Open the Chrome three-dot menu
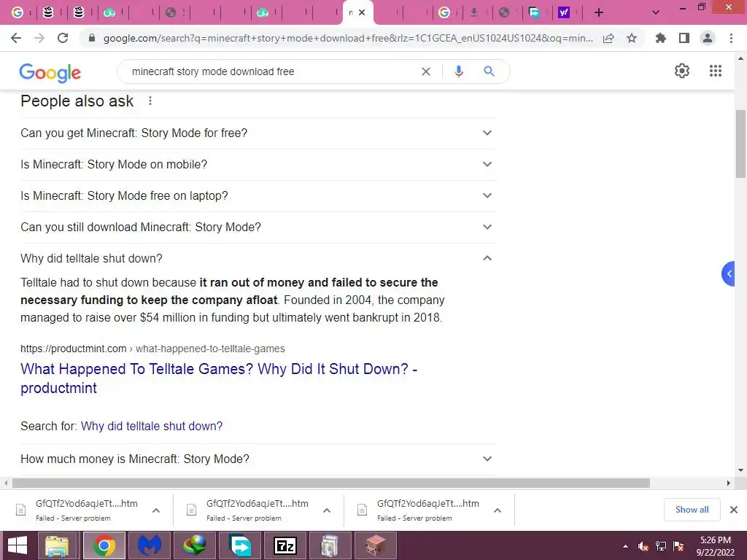 click(x=731, y=38)
